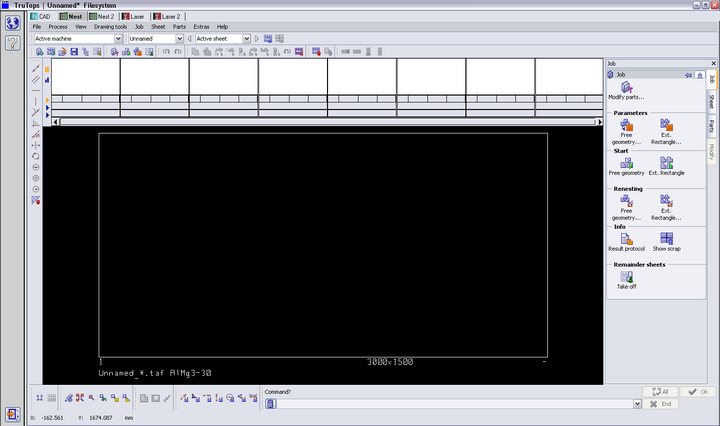
Task: Open Ext. Rectangle under Parameters
Action: [666, 131]
